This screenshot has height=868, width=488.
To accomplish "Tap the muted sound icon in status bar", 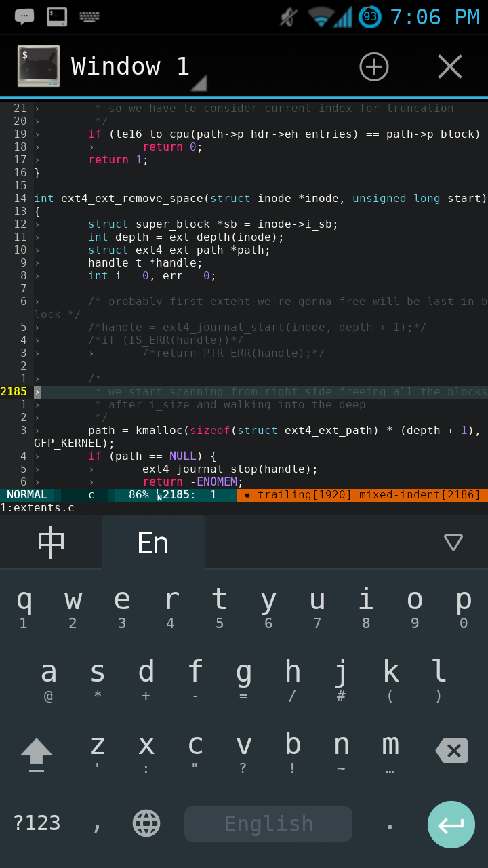I will tap(289, 17).
